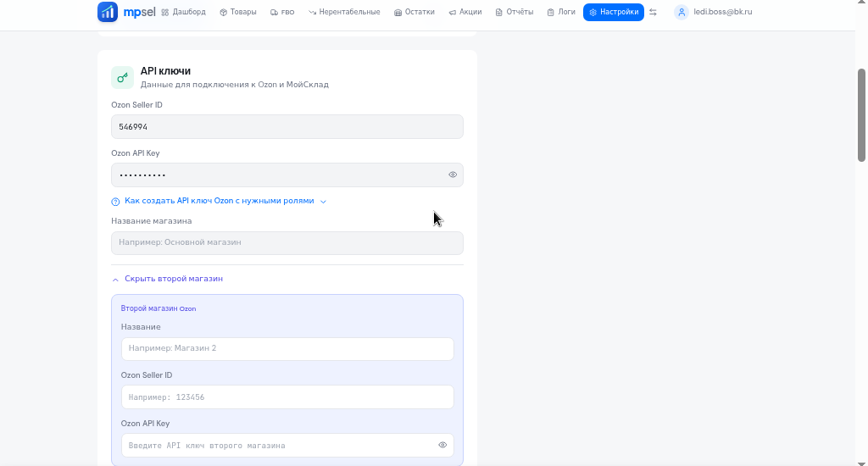Click the second shop Ozon Seller ID field
This screenshot has height=466, width=868.
click(287, 397)
